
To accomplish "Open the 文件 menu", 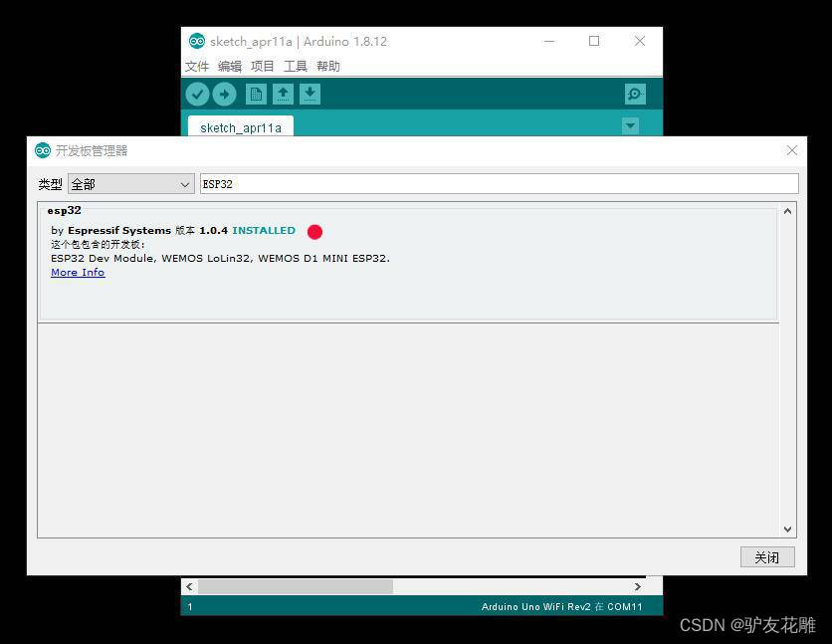I will point(197,67).
